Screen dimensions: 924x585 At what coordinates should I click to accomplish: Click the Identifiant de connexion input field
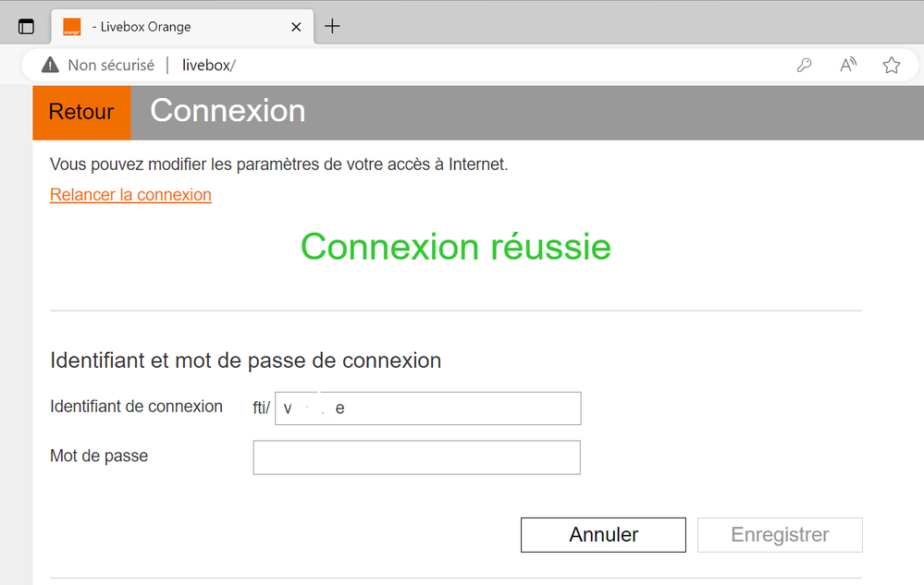427,408
